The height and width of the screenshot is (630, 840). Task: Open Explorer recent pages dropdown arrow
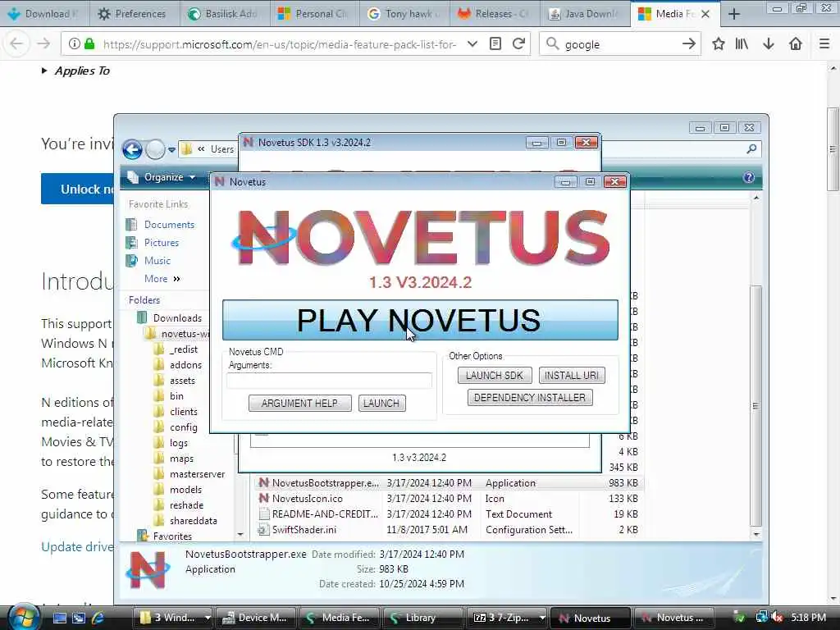[x=171, y=150]
